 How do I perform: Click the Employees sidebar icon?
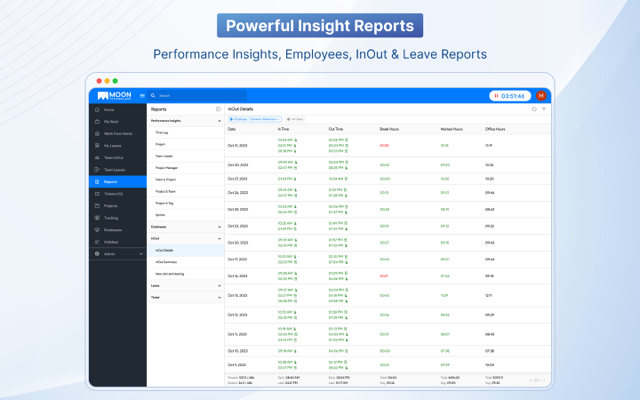97,230
